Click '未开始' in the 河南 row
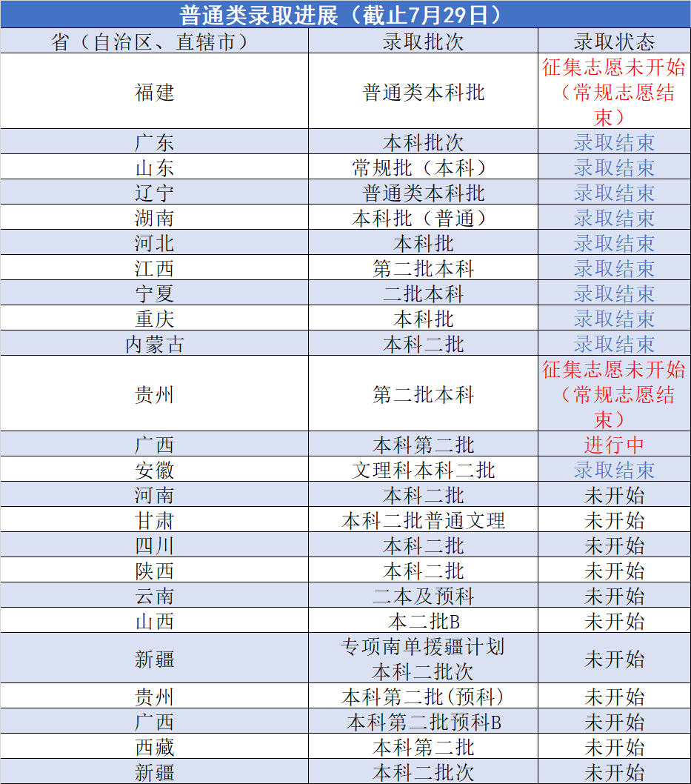 614,495
